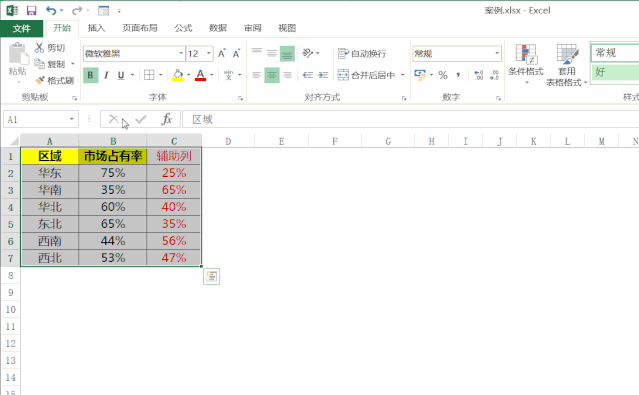Switch to the Review (审阅) tab

[x=252, y=28]
